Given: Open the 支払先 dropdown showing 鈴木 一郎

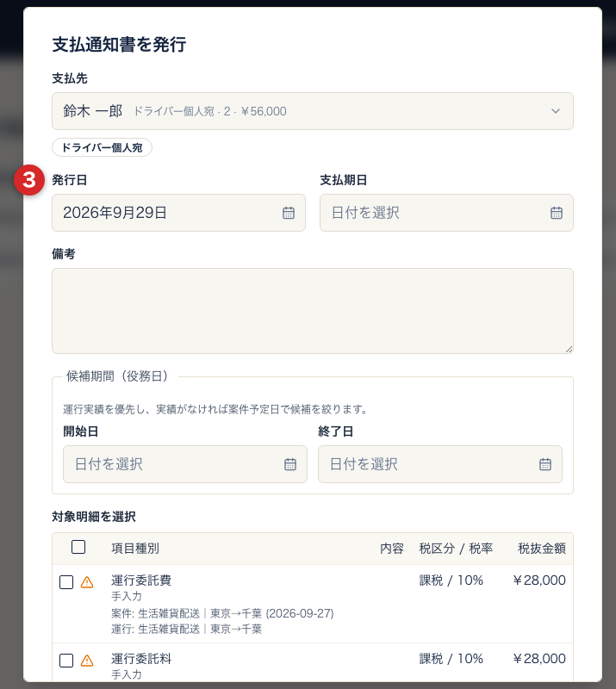Looking at the screenshot, I should 312,111.
